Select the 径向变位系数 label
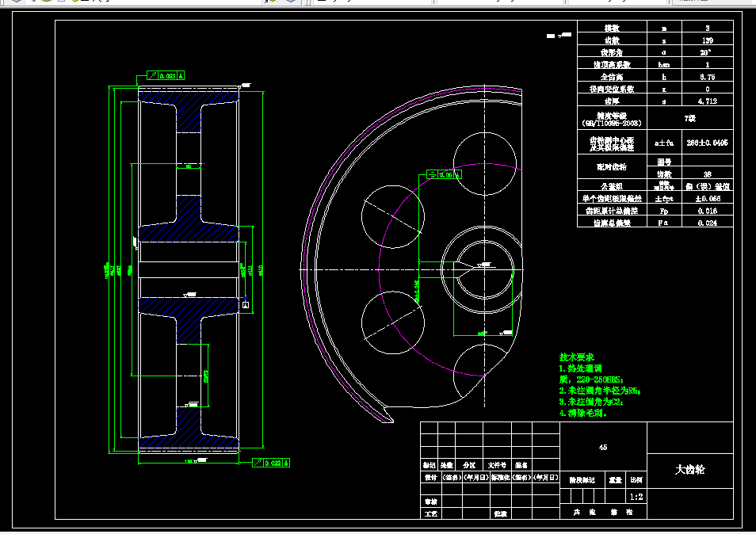756x534 pixels. coord(612,90)
